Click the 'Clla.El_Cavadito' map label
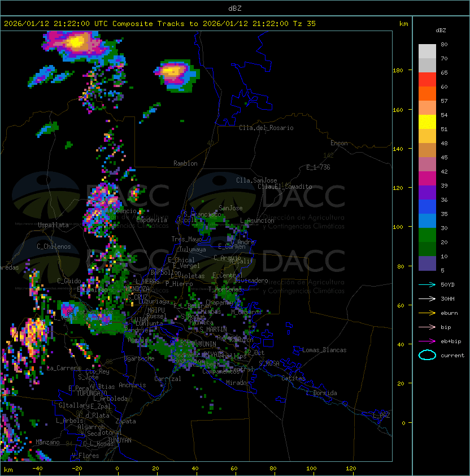Screen dimensions: 470x476 click(x=285, y=187)
